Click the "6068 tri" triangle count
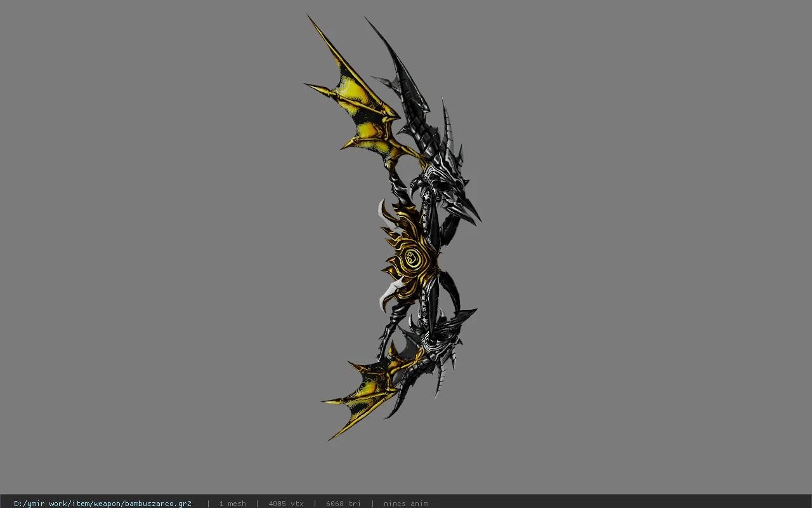Screen dimensions: 812x508 344,504
